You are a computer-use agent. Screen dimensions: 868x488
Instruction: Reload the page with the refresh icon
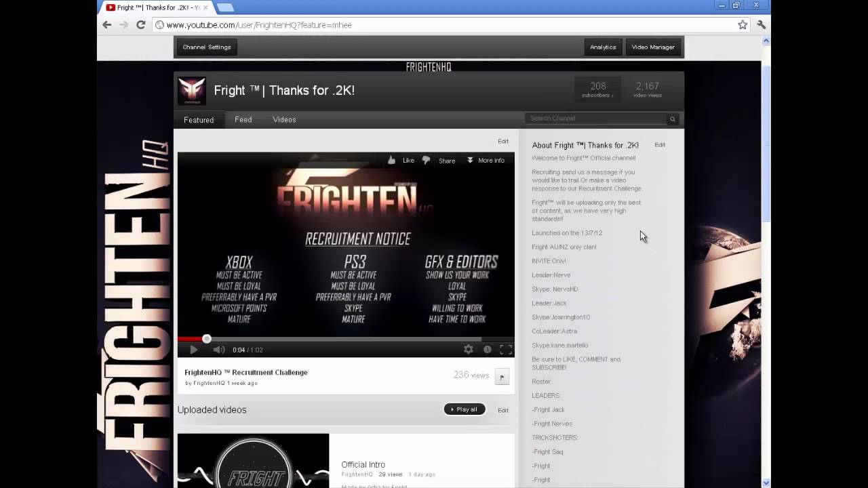(141, 24)
